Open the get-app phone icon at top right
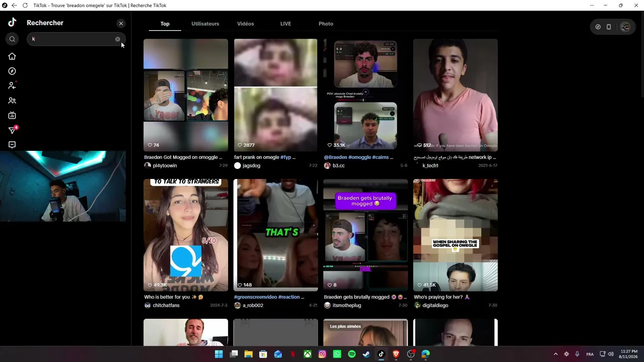Viewport: 644px width, 362px height. point(609,27)
